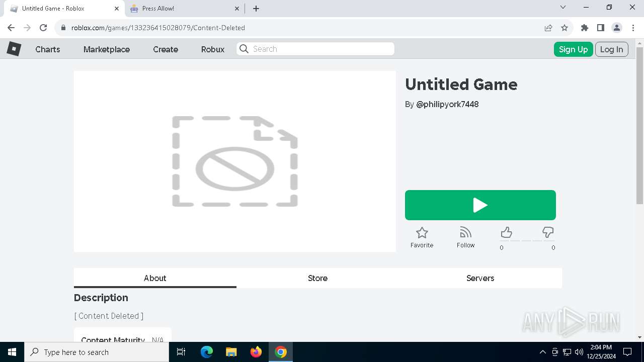Click the Description heading
The image size is (644, 362).
[101, 298]
